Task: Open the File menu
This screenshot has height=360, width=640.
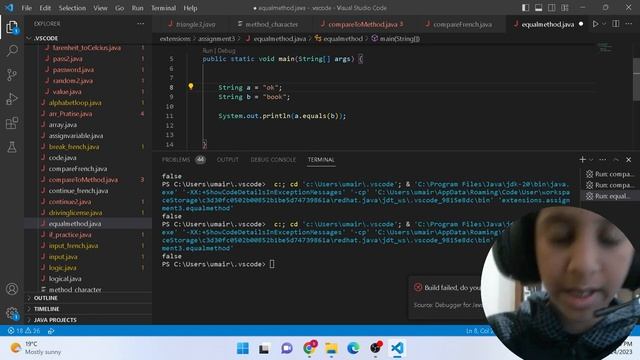Action: (27, 8)
